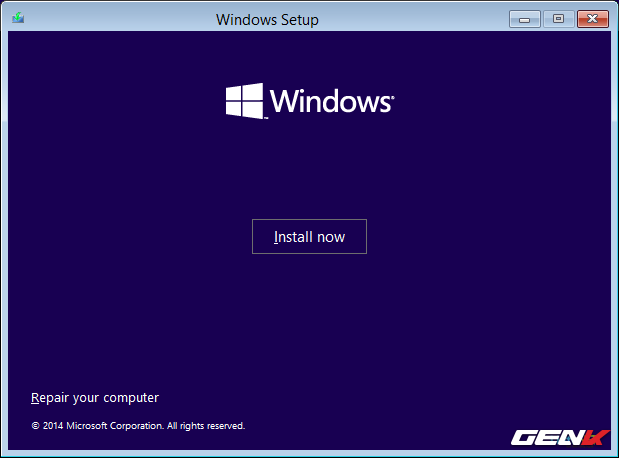Click the copyright © symbol
This screenshot has height=458, width=619.
coord(35,425)
